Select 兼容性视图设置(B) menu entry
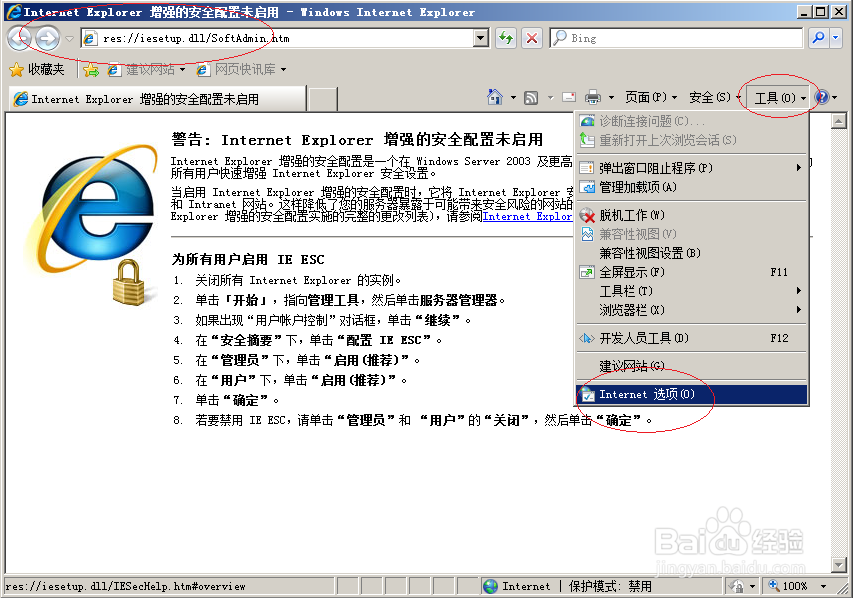Screen dimensions: 853x598 coord(691,252)
